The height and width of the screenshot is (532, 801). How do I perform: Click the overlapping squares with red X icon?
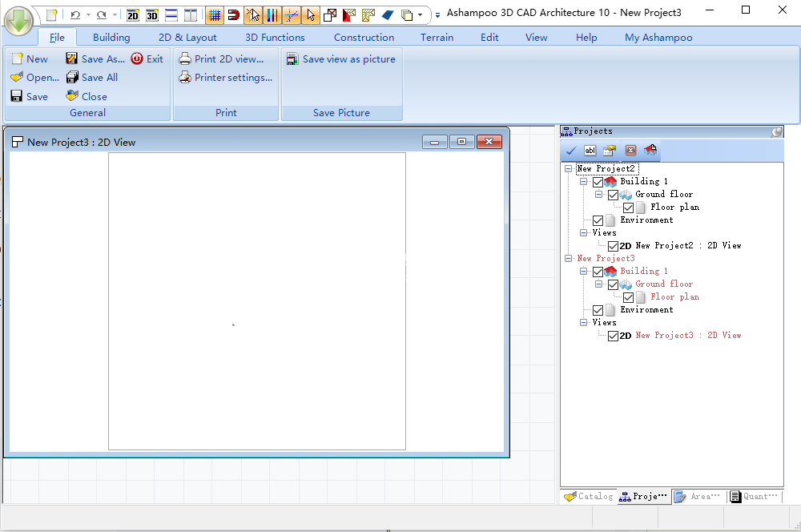(330, 15)
